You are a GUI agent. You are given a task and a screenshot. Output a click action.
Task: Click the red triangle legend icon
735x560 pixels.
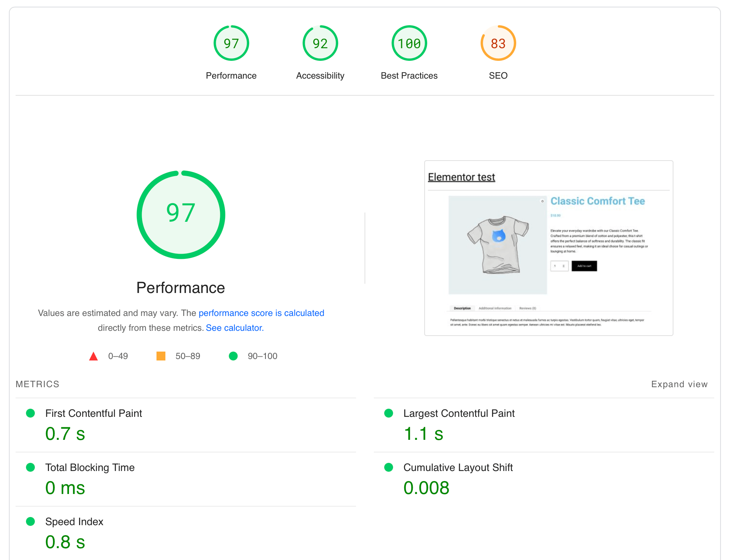pos(93,356)
